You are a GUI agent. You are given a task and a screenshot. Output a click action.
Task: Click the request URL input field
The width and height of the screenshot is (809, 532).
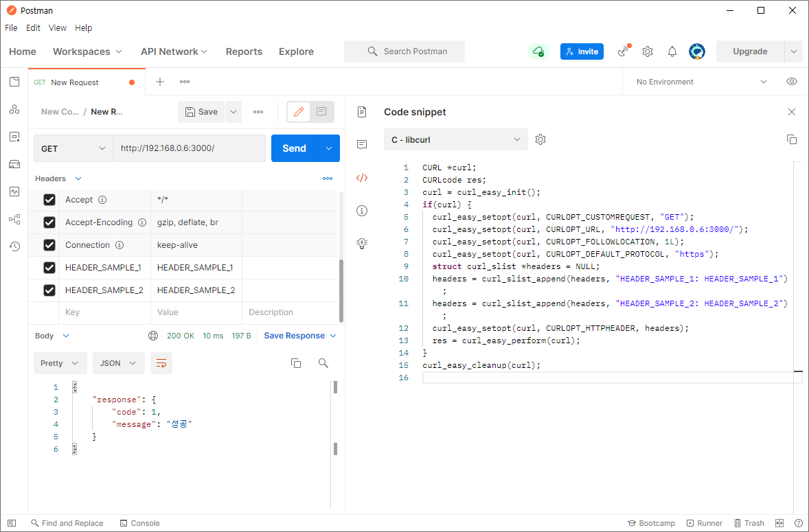(x=189, y=148)
